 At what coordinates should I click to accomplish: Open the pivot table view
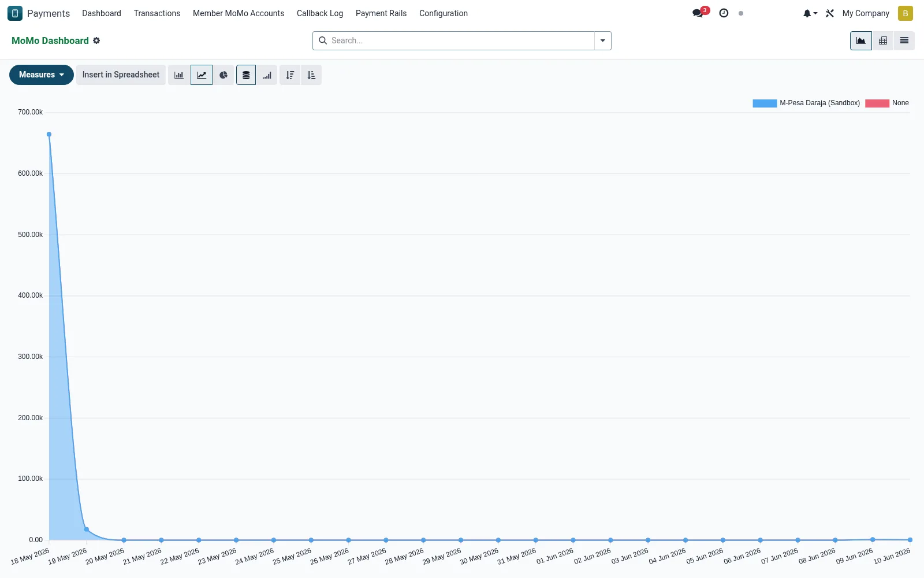coord(883,40)
